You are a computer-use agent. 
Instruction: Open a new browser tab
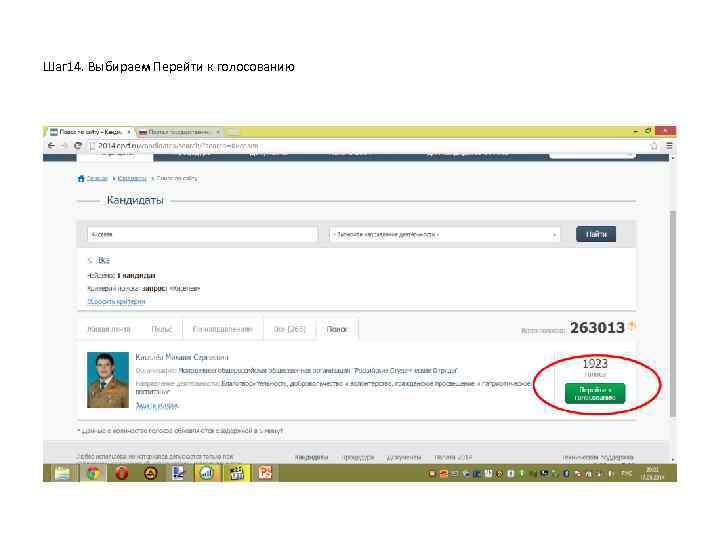[233, 132]
